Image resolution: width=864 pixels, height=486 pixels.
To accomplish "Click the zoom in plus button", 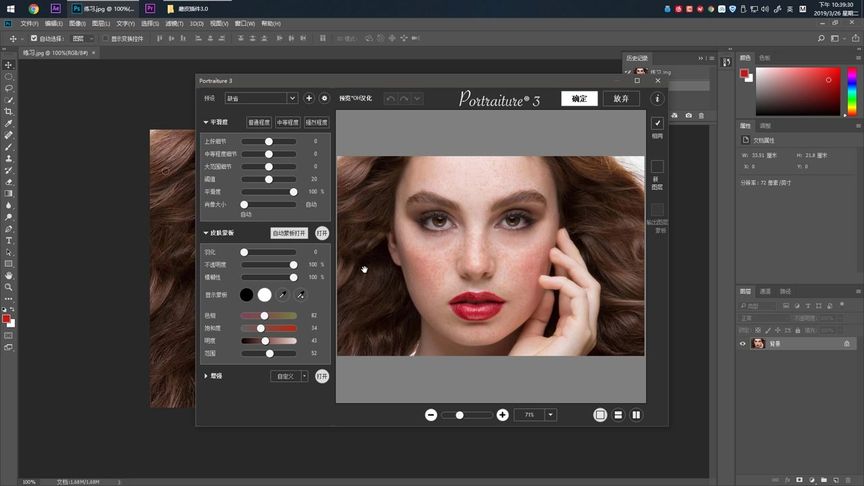I will point(503,415).
